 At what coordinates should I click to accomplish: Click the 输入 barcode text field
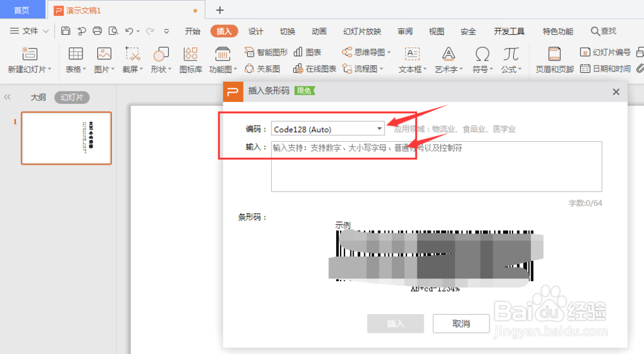point(436,166)
